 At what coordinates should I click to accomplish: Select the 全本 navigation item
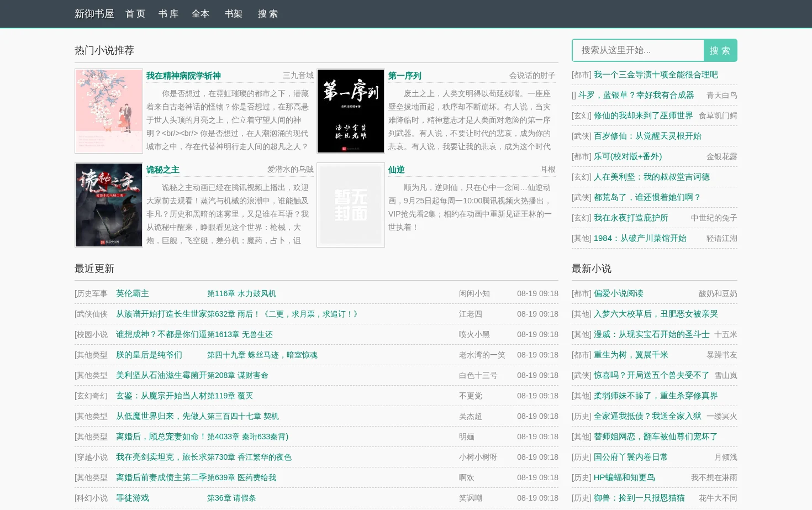click(x=201, y=14)
